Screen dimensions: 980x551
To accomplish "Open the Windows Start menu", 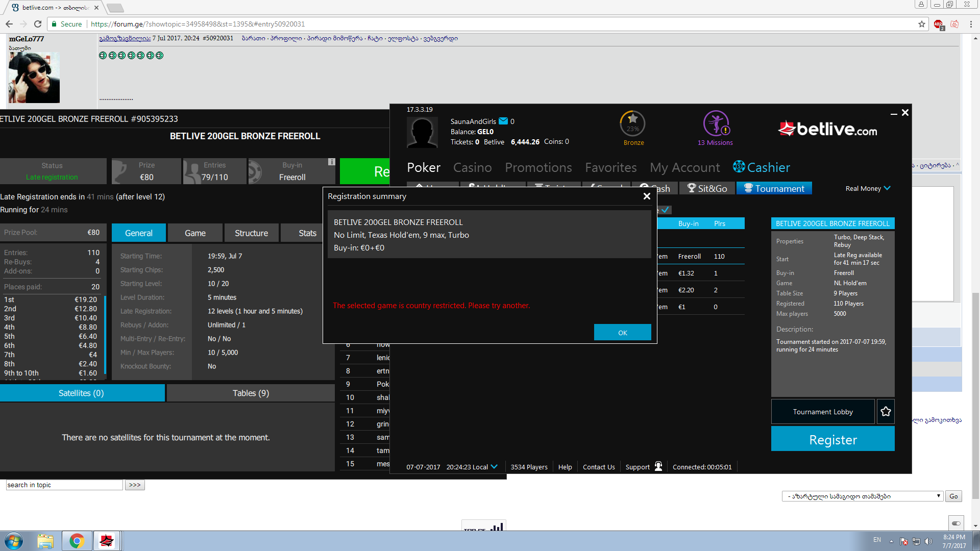I will (x=14, y=541).
